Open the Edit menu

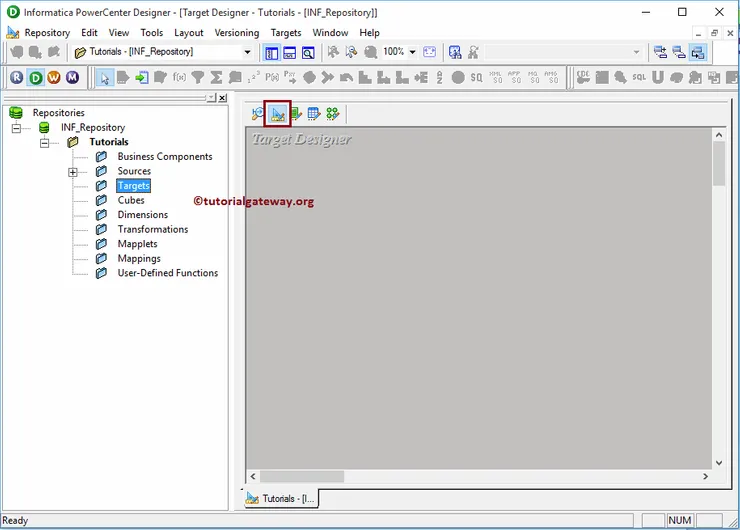tap(89, 33)
